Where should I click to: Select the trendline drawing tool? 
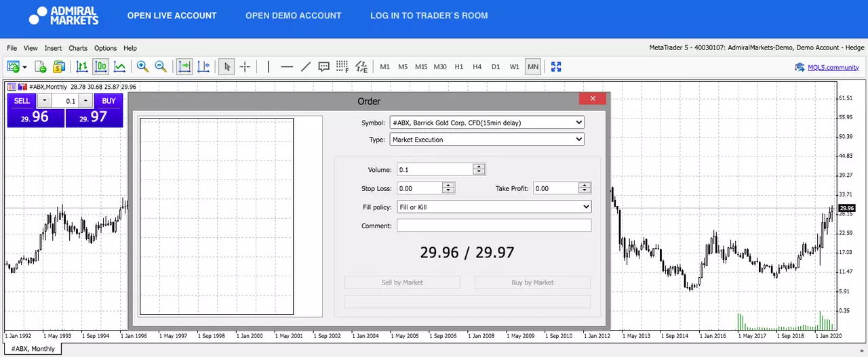305,66
